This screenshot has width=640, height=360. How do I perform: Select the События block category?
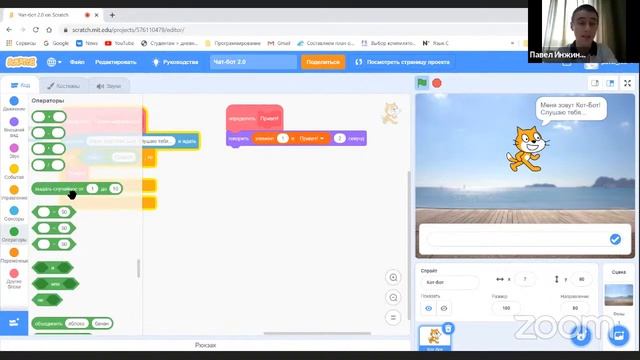(x=14, y=171)
